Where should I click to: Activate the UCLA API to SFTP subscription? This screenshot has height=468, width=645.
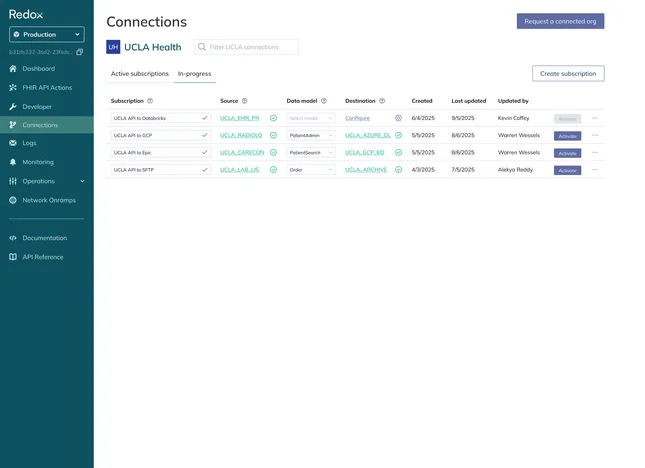[567, 171]
